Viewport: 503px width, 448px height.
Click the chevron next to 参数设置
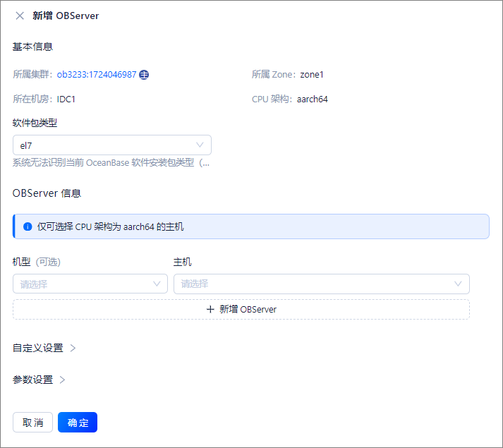62,380
